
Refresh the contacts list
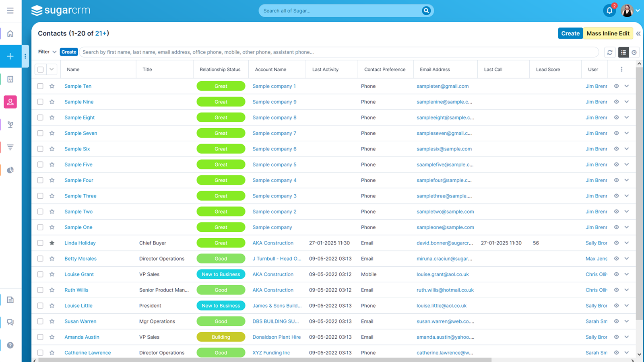(610, 52)
